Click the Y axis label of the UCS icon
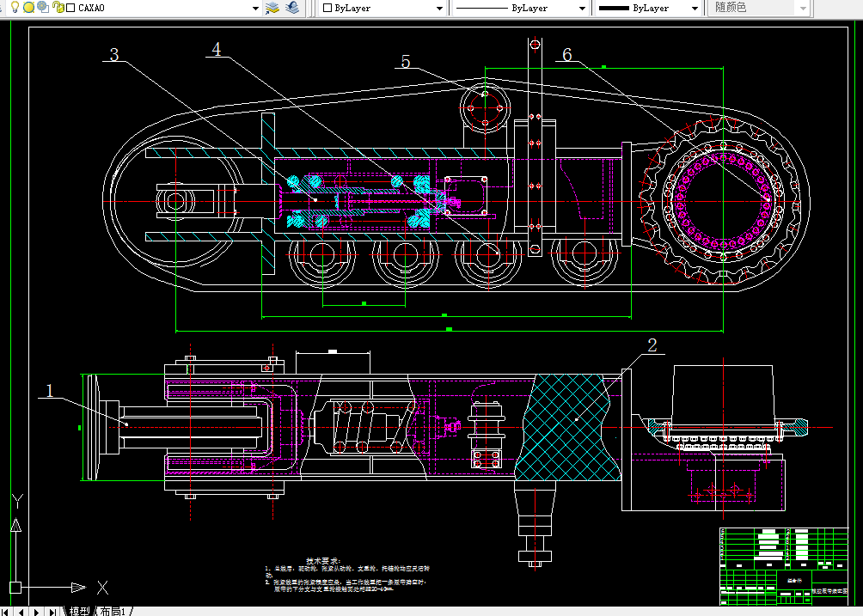 point(17,502)
